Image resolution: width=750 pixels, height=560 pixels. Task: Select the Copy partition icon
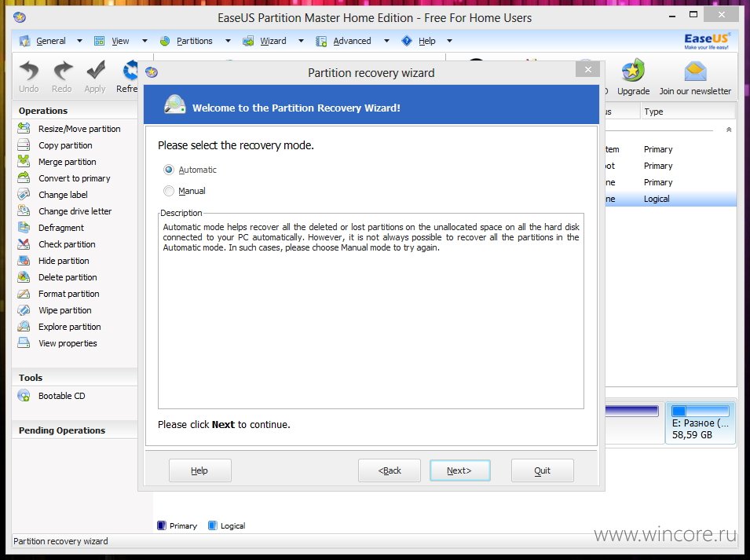[x=24, y=145]
